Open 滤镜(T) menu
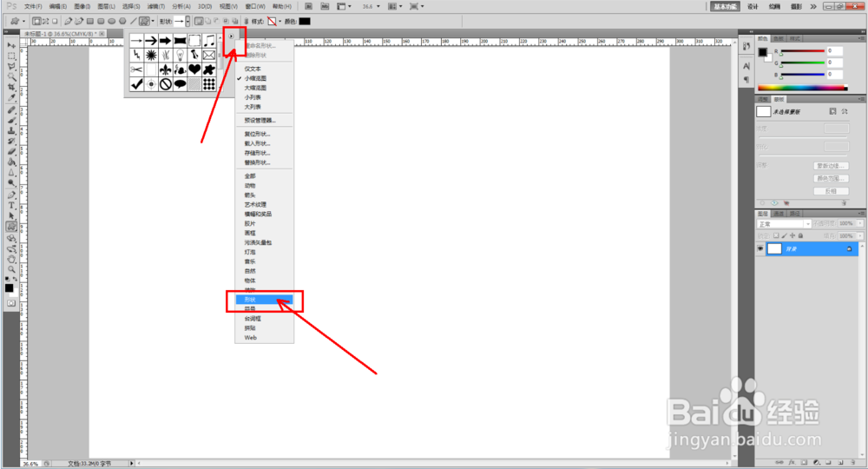Image resolution: width=868 pixels, height=469 pixels. (155, 6)
